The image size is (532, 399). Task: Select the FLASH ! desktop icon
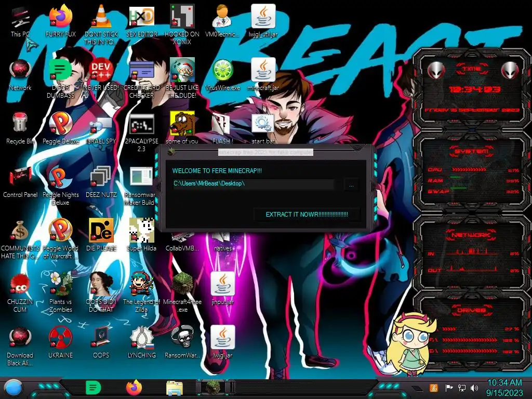tap(222, 128)
